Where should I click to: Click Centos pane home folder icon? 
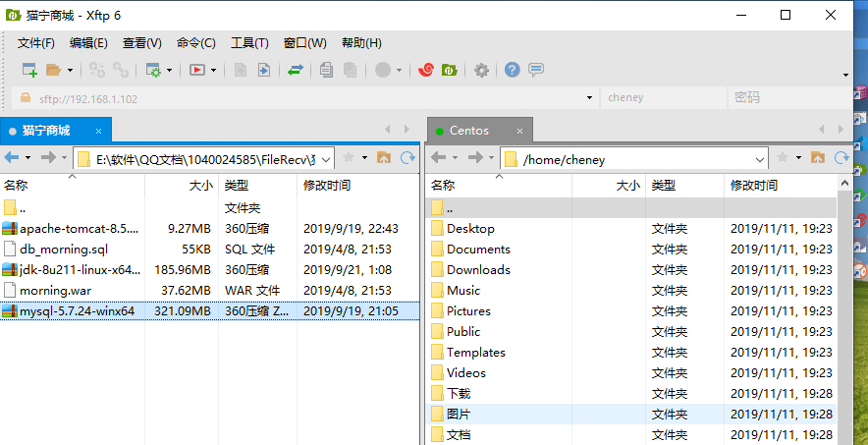818,158
